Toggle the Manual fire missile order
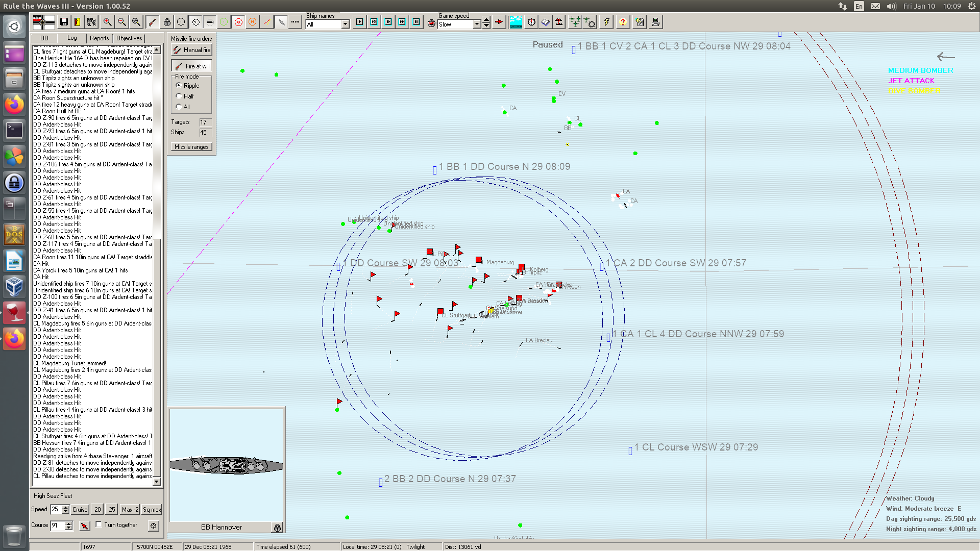Screen dimensions: 980x551 pos(191,50)
